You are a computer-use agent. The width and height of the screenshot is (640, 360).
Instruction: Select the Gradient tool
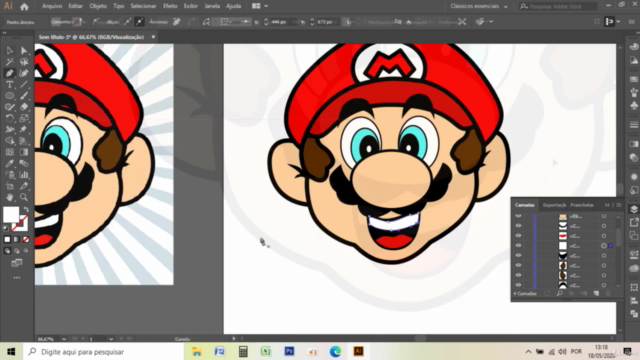24,152
